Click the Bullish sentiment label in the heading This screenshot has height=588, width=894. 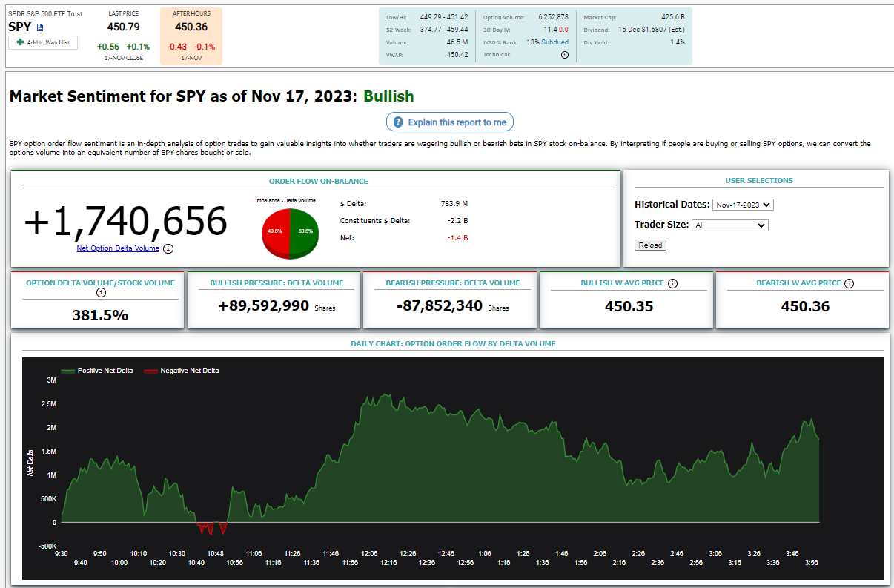click(388, 96)
